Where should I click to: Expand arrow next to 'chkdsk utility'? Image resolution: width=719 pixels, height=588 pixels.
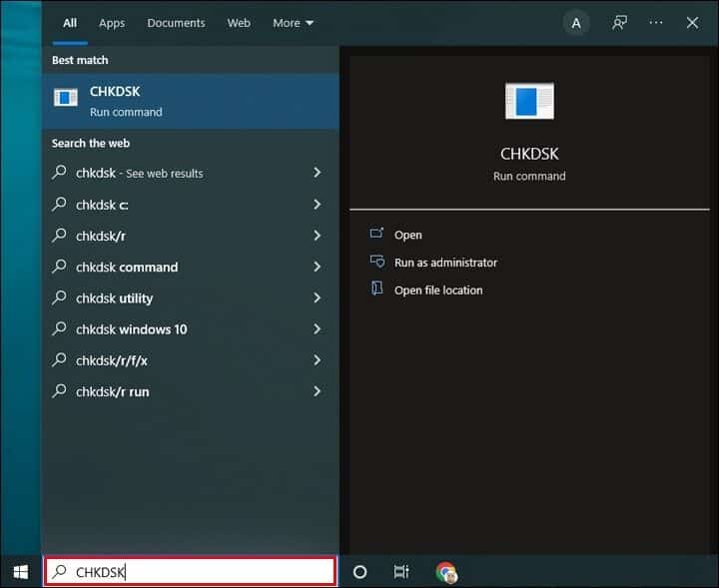click(x=317, y=297)
